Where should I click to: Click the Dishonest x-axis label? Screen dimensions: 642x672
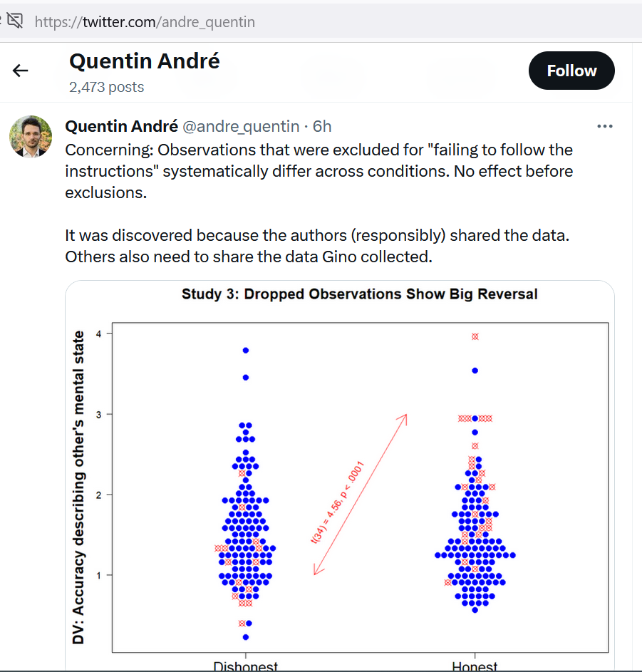tap(246, 666)
